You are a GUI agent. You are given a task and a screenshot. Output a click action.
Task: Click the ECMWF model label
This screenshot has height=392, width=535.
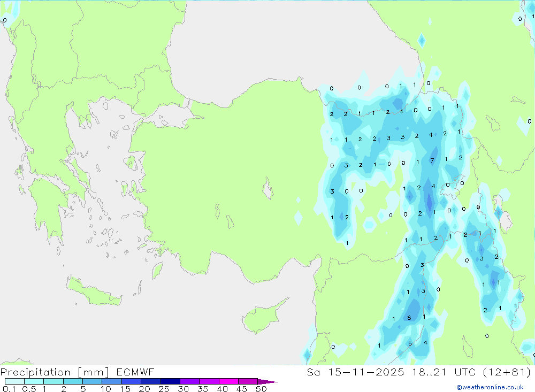click(135, 372)
